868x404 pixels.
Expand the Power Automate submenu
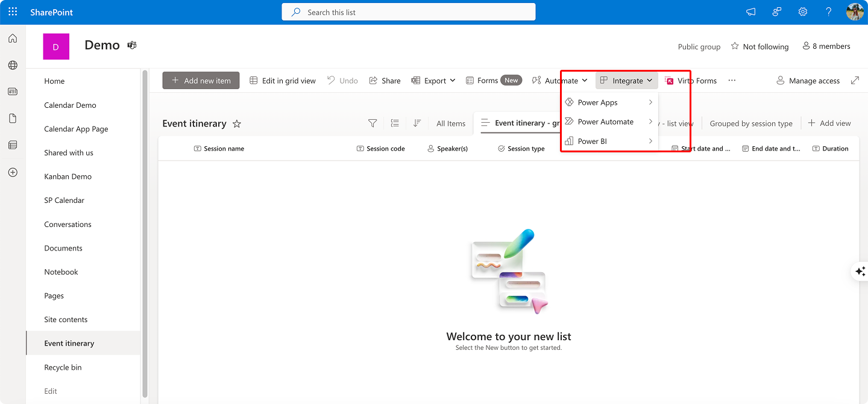pos(609,122)
